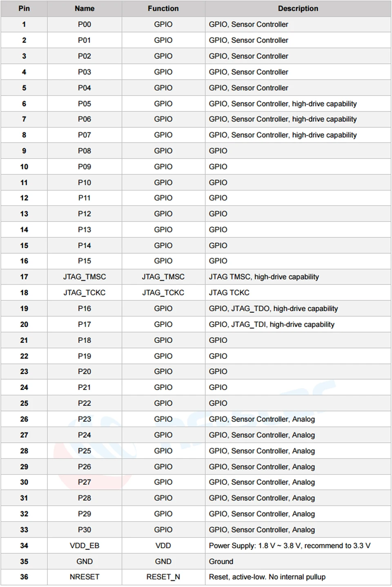Select the P16 name cell
392x587 pixels.
click(x=85, y=309)
